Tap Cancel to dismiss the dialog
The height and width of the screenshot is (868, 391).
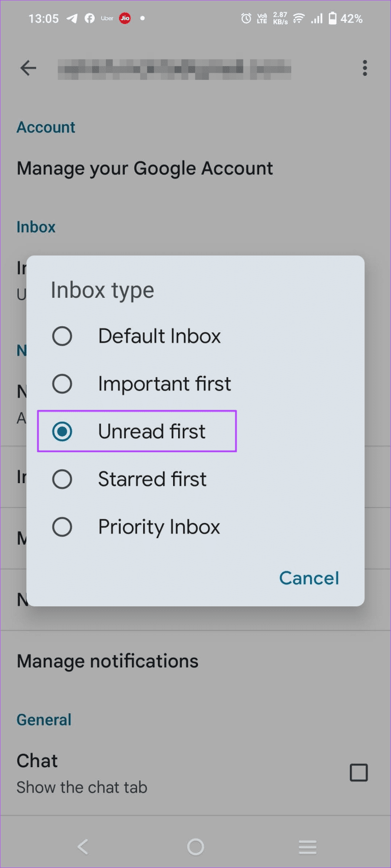point(309,578)
